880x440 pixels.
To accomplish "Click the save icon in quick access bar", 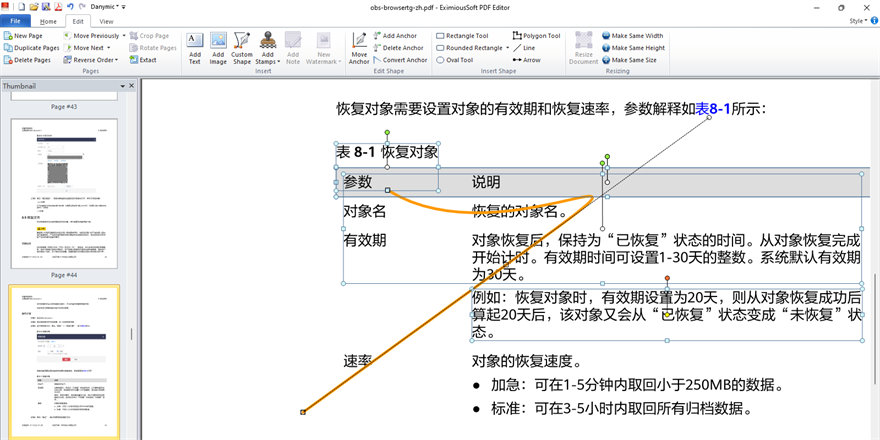I will point(45,7).
